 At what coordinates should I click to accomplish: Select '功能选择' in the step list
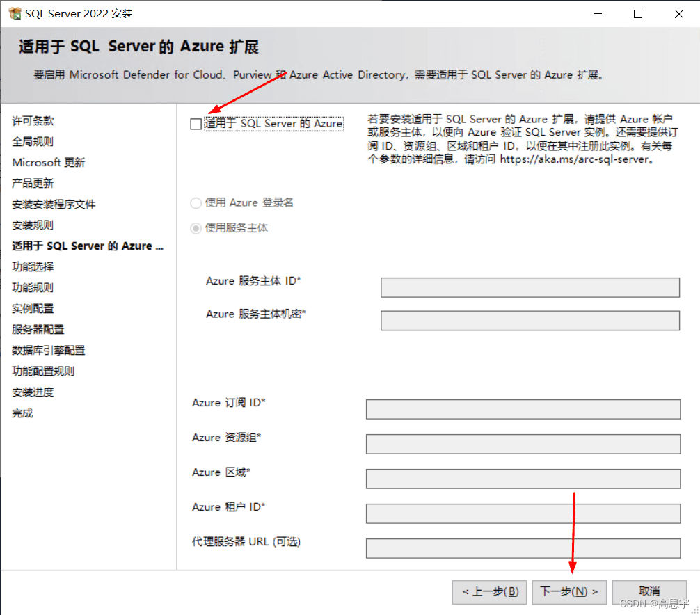click(x=33, y=267)
